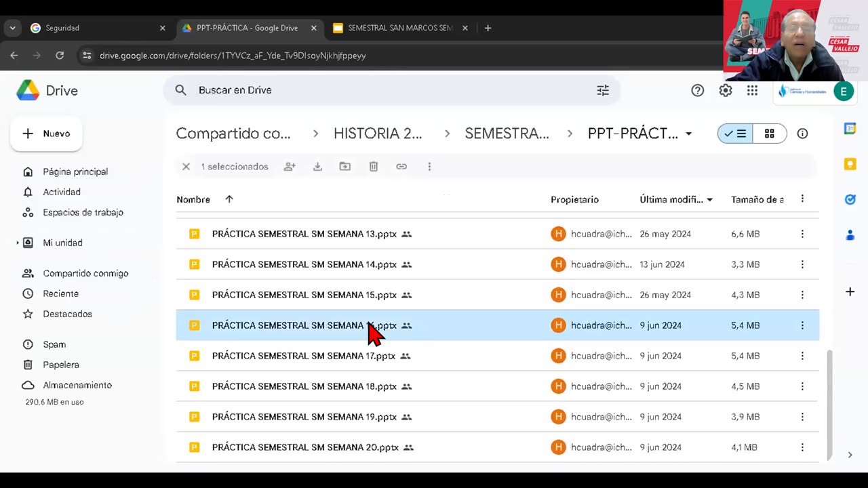Sort by Nombre column header
Image resolution: width=868 pixels, height=488 pixels.
pyautogui.click(x=193, y=199)
